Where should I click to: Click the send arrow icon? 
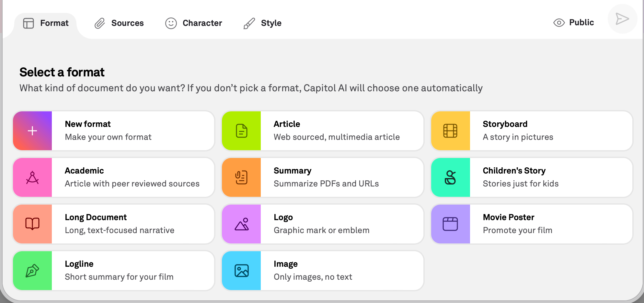click(622, 19)
